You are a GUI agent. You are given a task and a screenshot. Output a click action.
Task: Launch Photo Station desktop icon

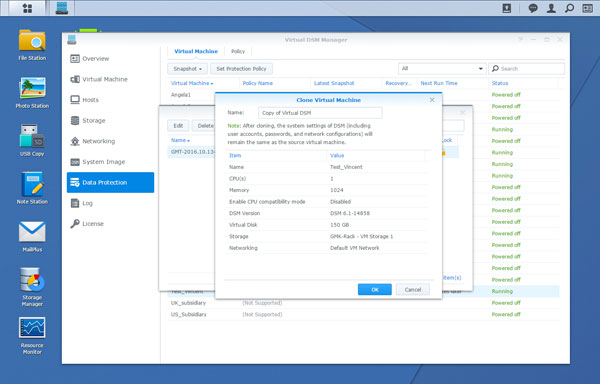coord(32,93)
